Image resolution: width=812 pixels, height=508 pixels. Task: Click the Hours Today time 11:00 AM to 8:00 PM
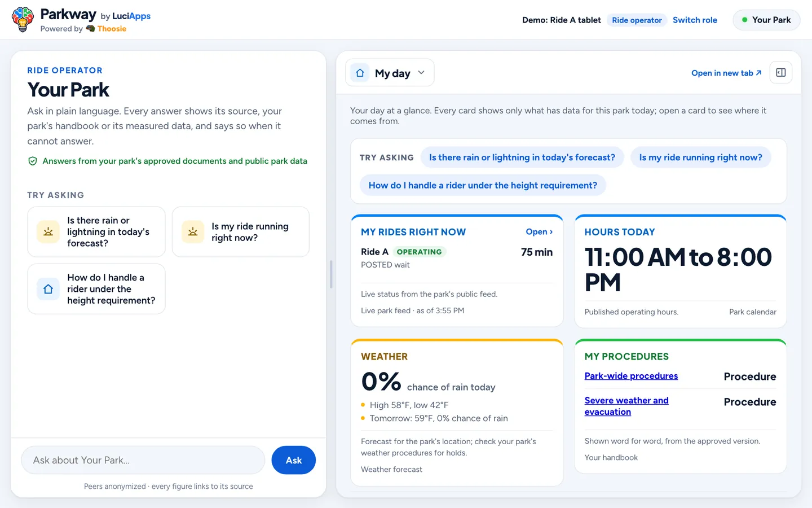[678, 270]
